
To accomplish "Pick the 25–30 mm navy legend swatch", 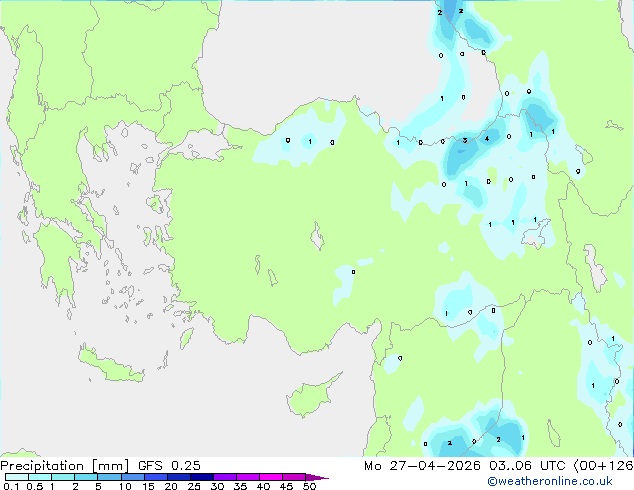I will coord(201,477).
